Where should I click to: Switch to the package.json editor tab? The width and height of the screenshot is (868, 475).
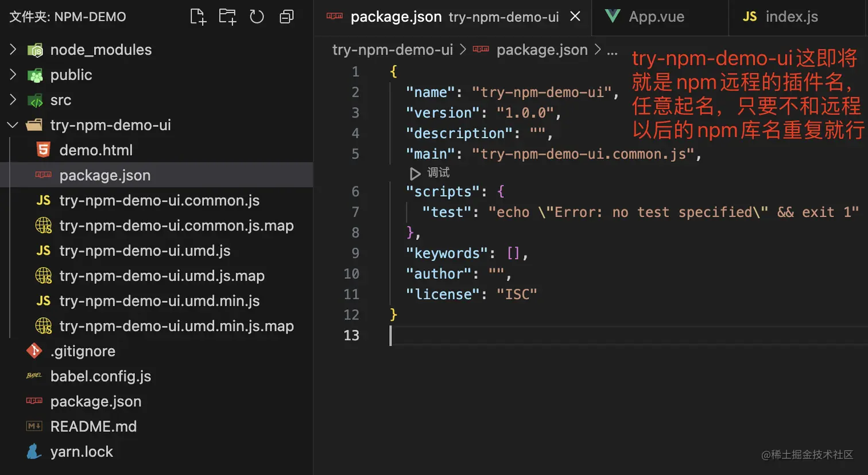pyautogui.click(x=452, y=17)
